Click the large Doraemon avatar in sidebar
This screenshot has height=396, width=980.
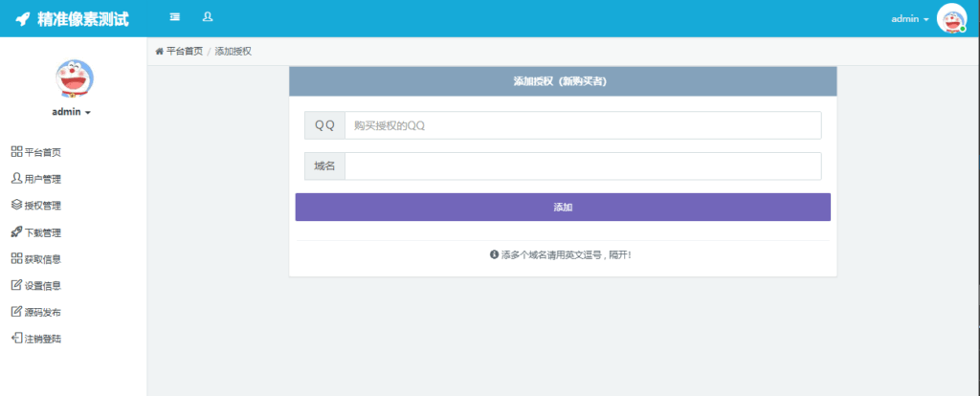[75, 78]
